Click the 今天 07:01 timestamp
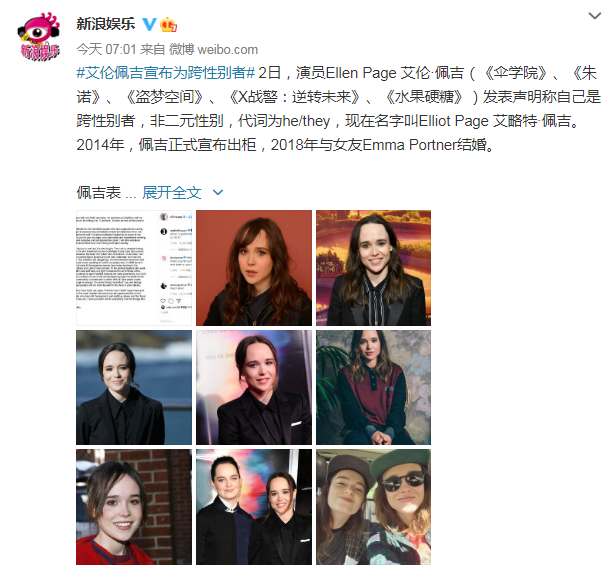The image size is (611, 573). tap(106, 50)
